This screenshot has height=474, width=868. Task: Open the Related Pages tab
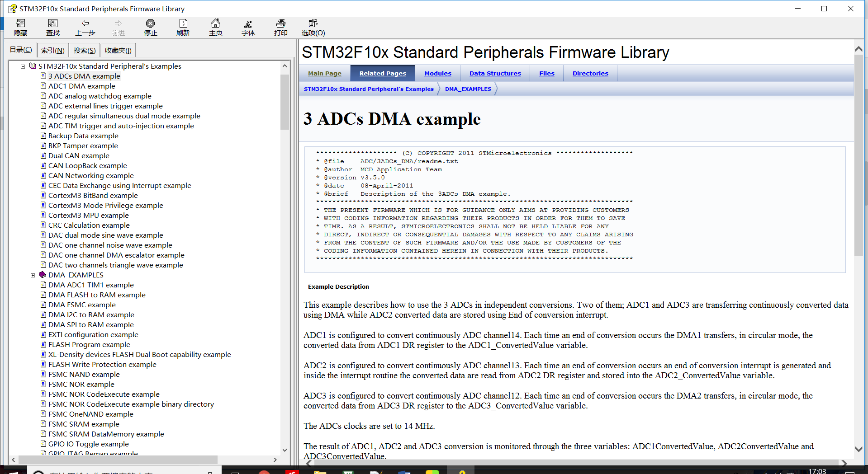[x=383, y=73]
